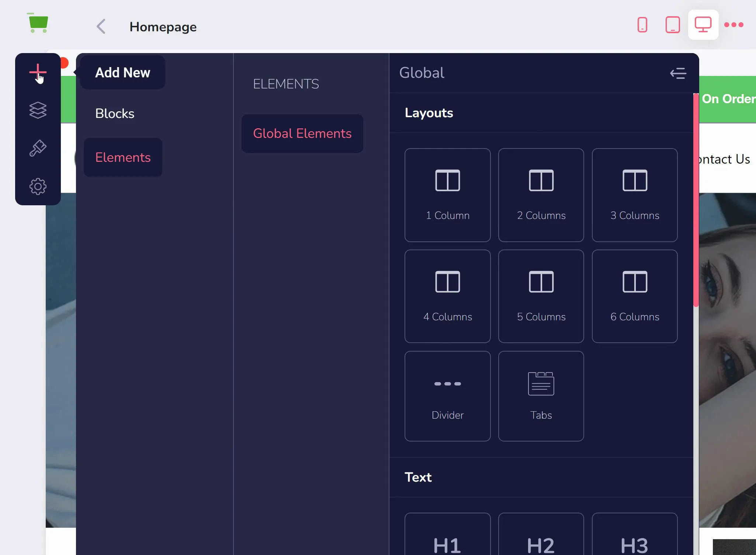Screen dimensions: 756x555
Task: Switch to tablet preview
Action: tap(672, 25)
